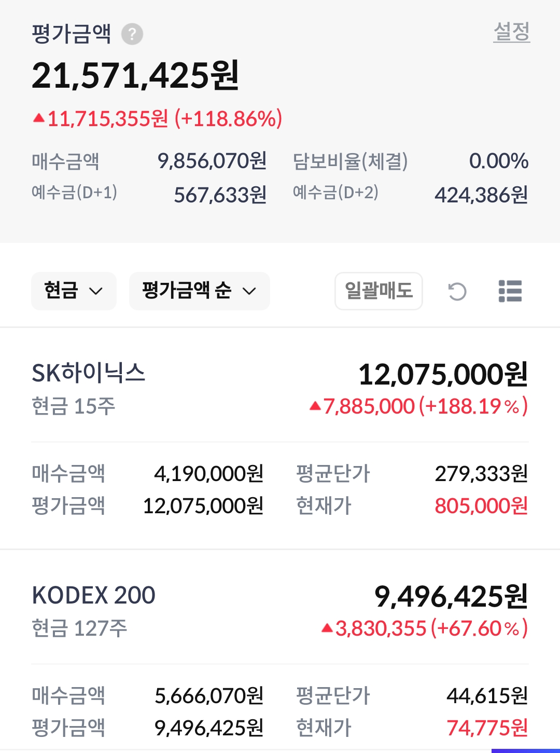Tap the 담보비율(체결) label

coord(350,161)
